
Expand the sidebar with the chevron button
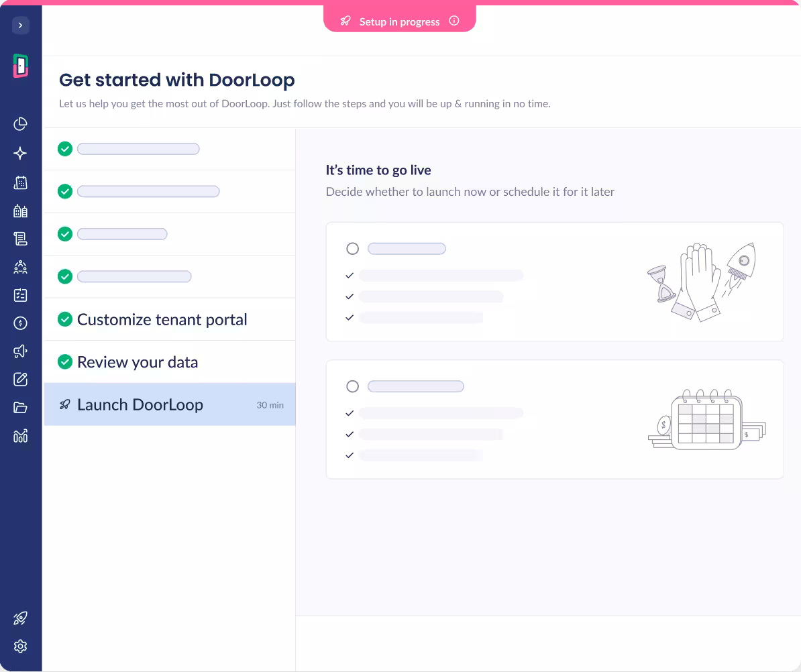20,25
